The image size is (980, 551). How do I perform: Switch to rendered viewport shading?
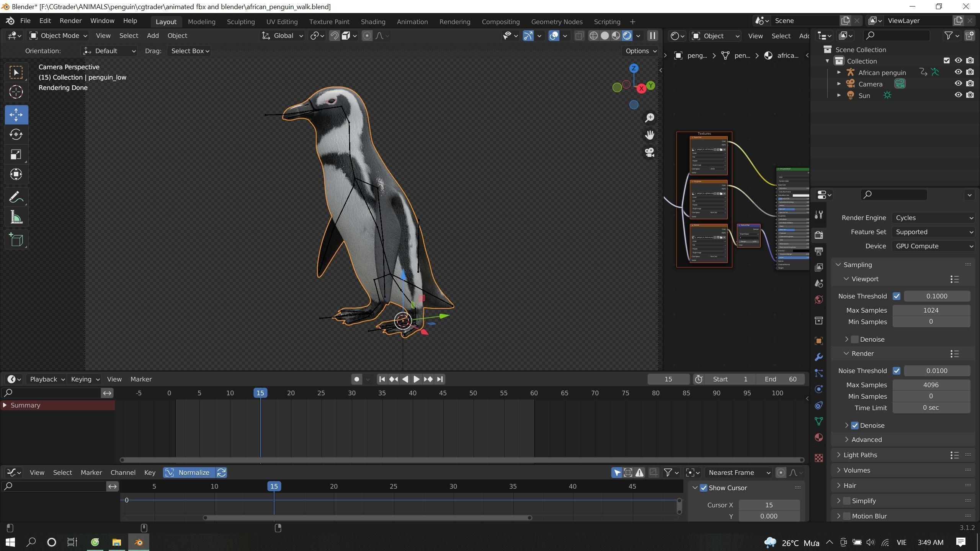coord(627,36)
